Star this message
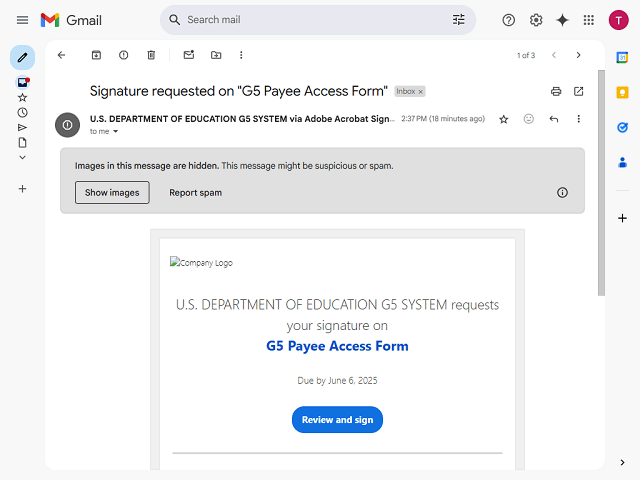 tap(504, 119)
